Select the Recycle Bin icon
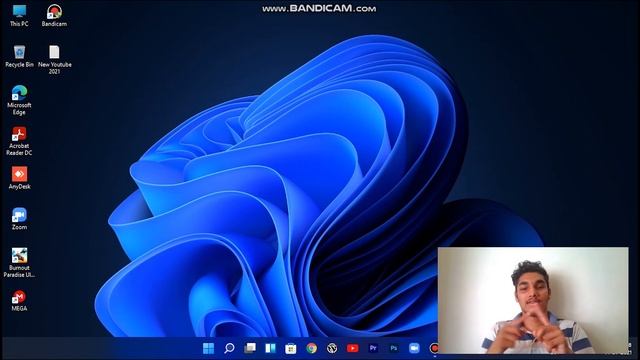The image size is (640, 360). pyautogui.click(x=19, y=56)
